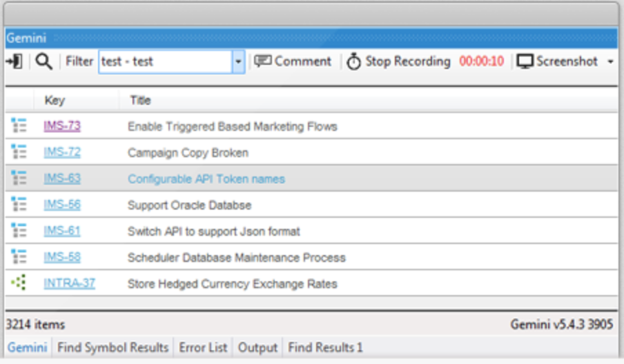
Task: Open the Output tab
Action: coord(257,347)
